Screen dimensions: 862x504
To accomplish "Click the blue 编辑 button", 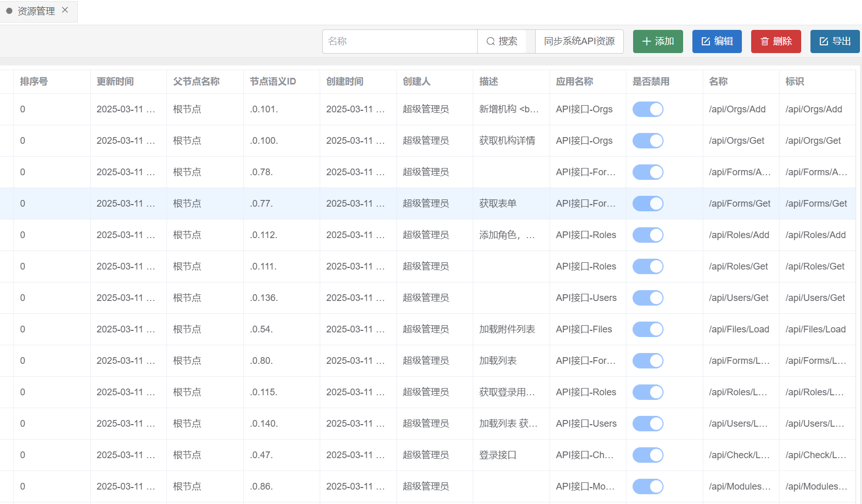I will coord(717,41).
